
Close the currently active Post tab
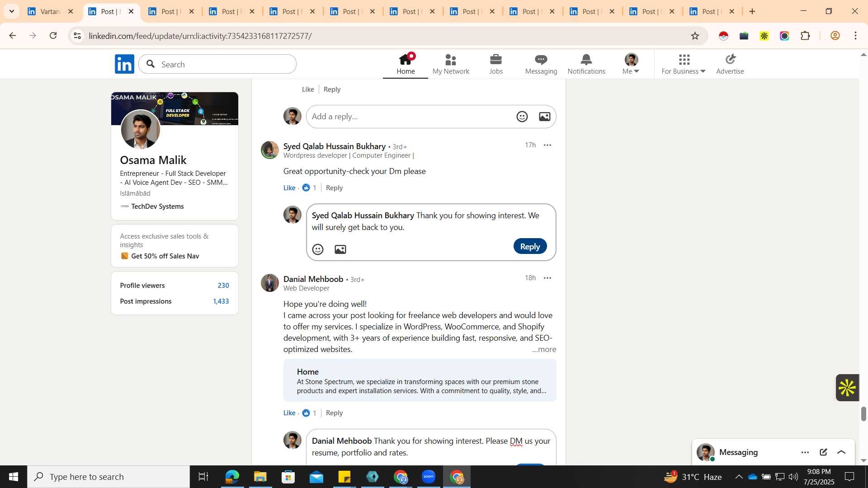131,11
